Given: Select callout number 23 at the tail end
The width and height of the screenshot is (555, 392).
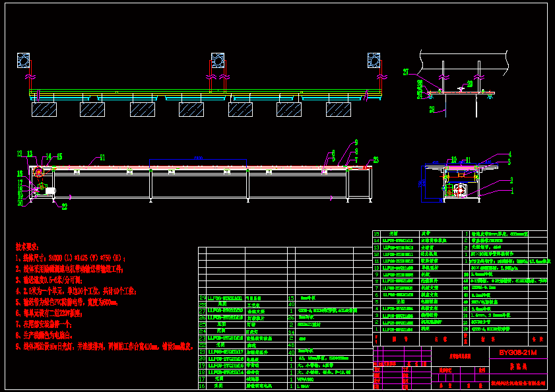Looking at the screenshot, I should pyautogui.click(x=375, y=160).
